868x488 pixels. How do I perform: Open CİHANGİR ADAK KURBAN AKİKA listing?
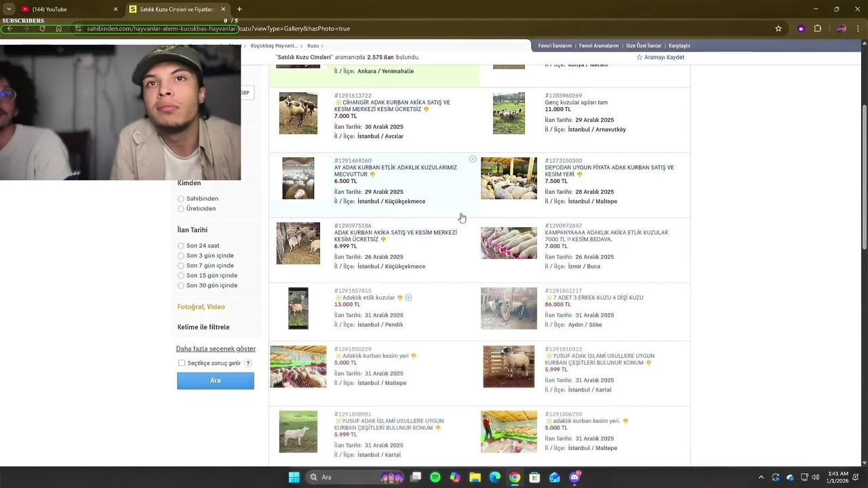pos(392,106)
